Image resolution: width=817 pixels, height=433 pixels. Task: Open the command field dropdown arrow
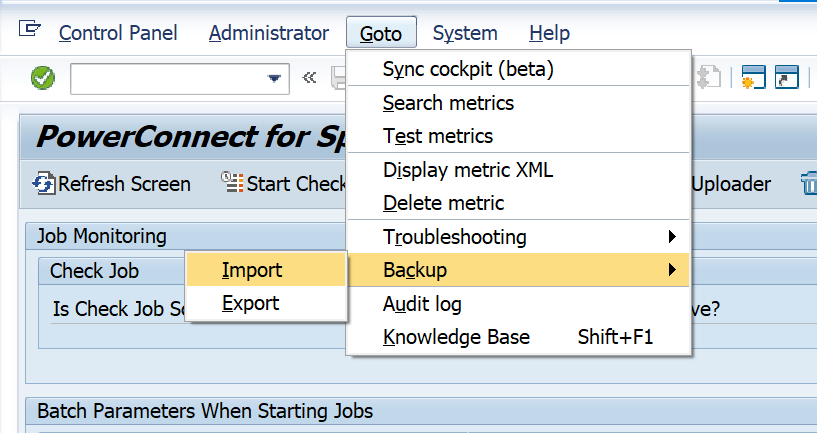[273, 78]
